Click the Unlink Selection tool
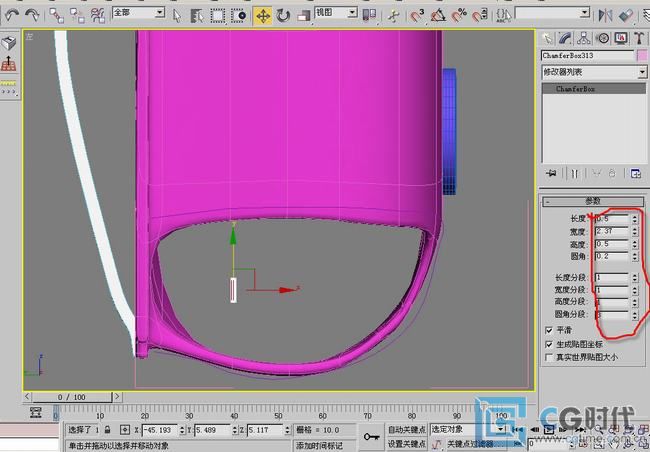The height and width of the screenshot is (452, 650). point(77,16)
